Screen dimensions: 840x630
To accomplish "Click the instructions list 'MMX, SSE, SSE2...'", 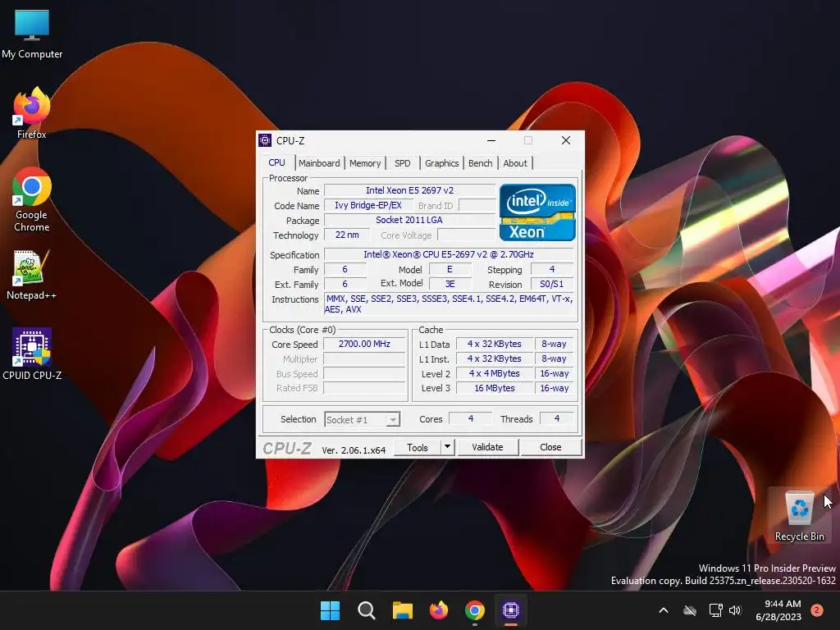I will tap(450, 304).
